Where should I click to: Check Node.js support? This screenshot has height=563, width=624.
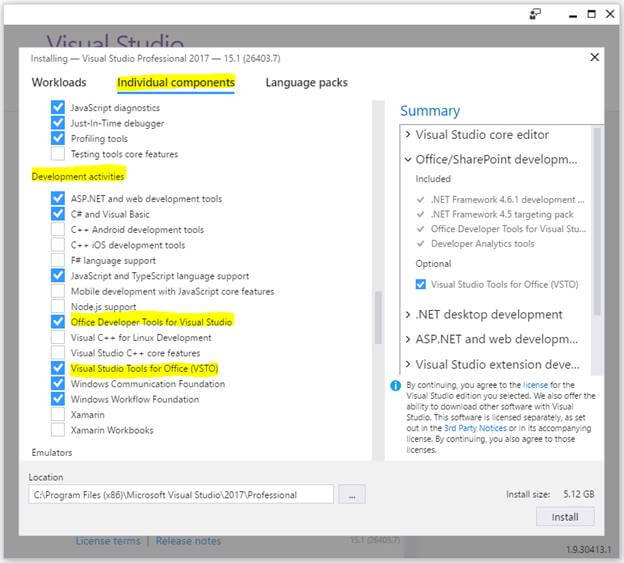click(x=58, y=307)
